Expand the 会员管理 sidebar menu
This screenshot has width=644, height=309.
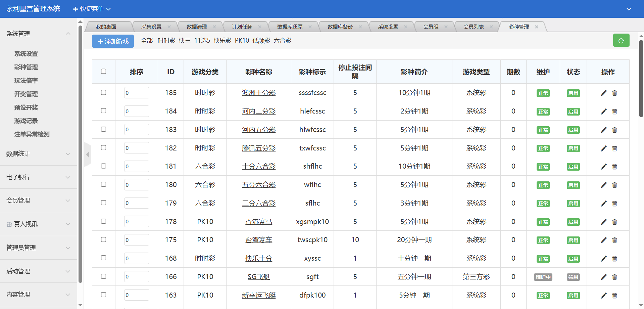38,201
